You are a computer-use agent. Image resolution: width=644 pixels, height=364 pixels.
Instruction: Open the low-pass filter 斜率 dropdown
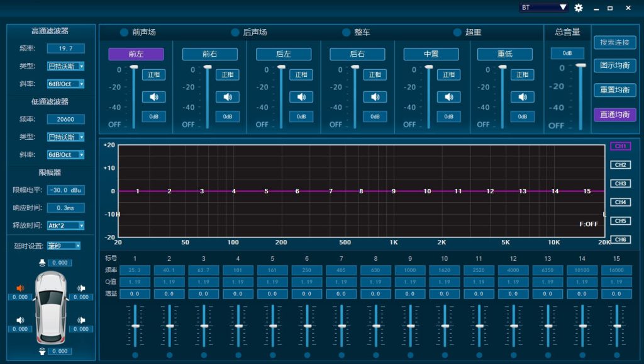(65, 155)
